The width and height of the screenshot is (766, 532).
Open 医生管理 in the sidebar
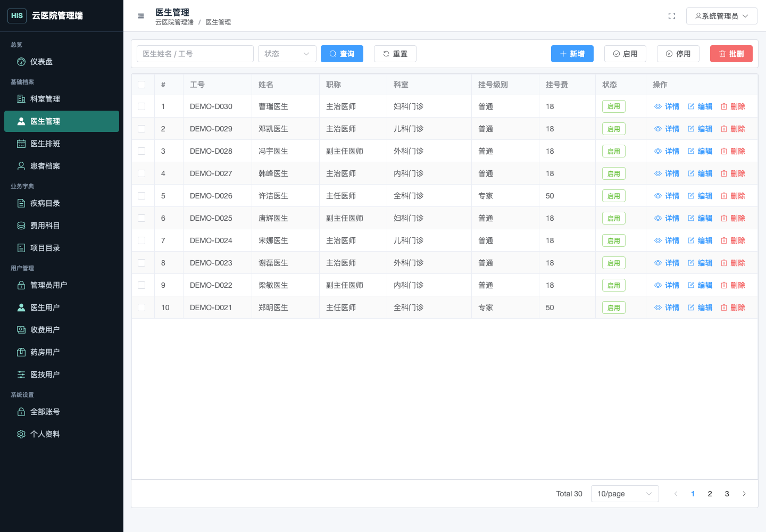click(62, 121)
